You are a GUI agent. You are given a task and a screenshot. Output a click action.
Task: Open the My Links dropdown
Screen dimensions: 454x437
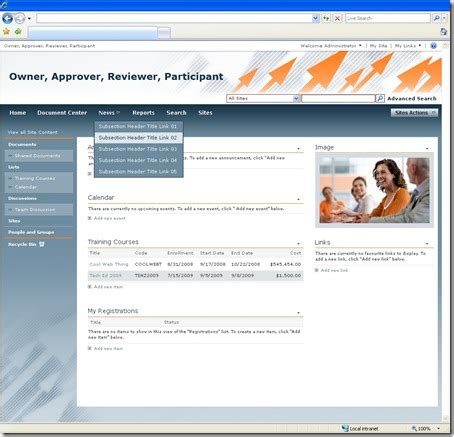408,46
